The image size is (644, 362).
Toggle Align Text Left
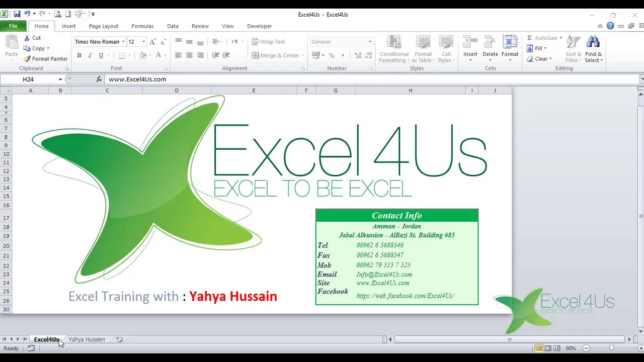coord(178,55)
